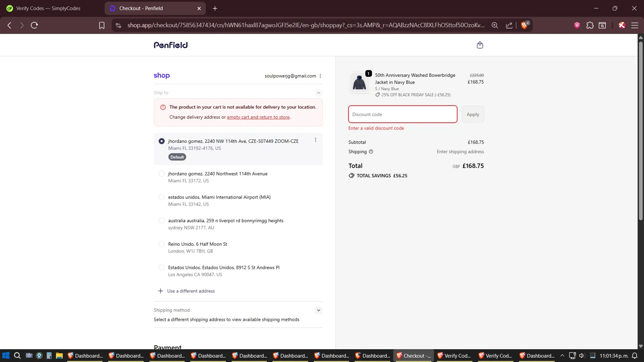Click the browser forward arrow
Image resolution: width=644 pixels, height=362 pixels.
tap(21, 25)
